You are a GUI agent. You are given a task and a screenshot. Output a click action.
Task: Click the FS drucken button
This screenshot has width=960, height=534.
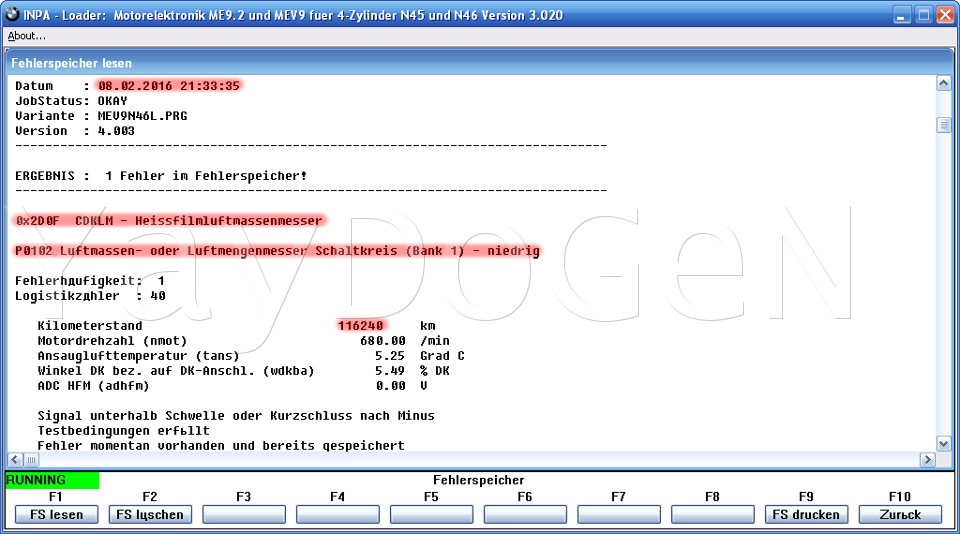(806, 515)
